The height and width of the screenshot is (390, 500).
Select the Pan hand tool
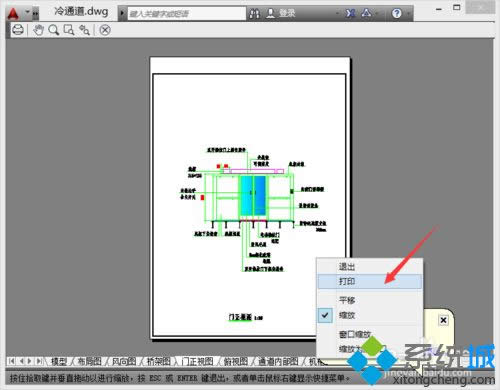[x=38, y=30]
